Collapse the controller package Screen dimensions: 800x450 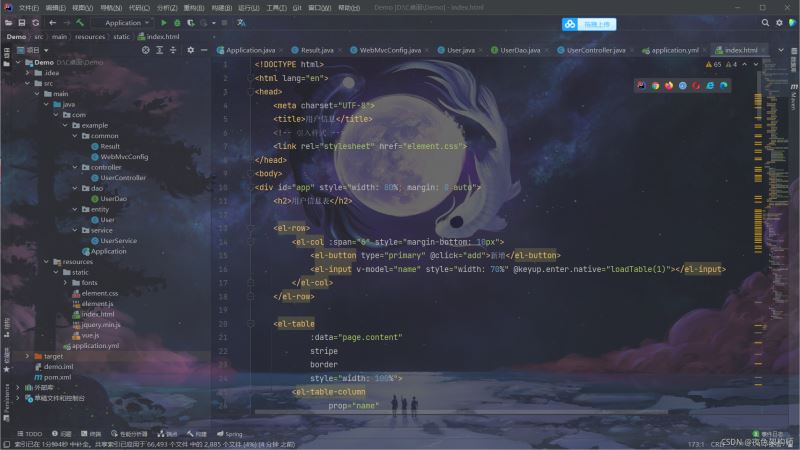pos(75,167)
